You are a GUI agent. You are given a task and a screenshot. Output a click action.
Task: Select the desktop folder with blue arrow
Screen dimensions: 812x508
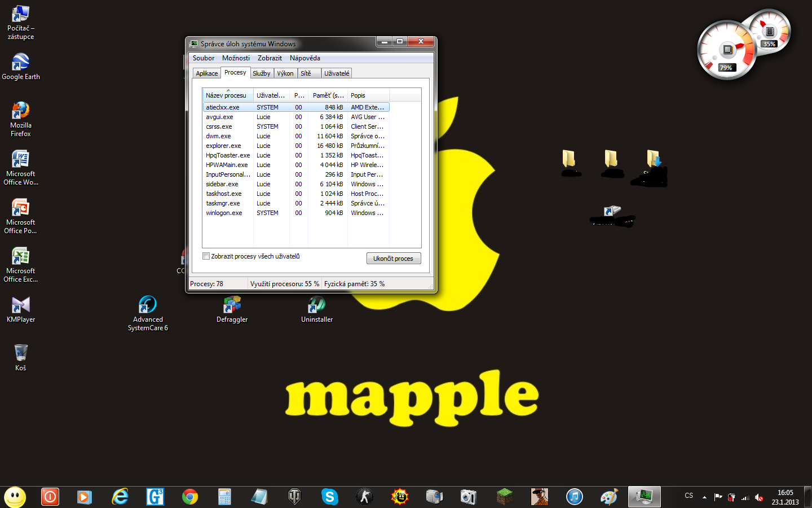653,159
